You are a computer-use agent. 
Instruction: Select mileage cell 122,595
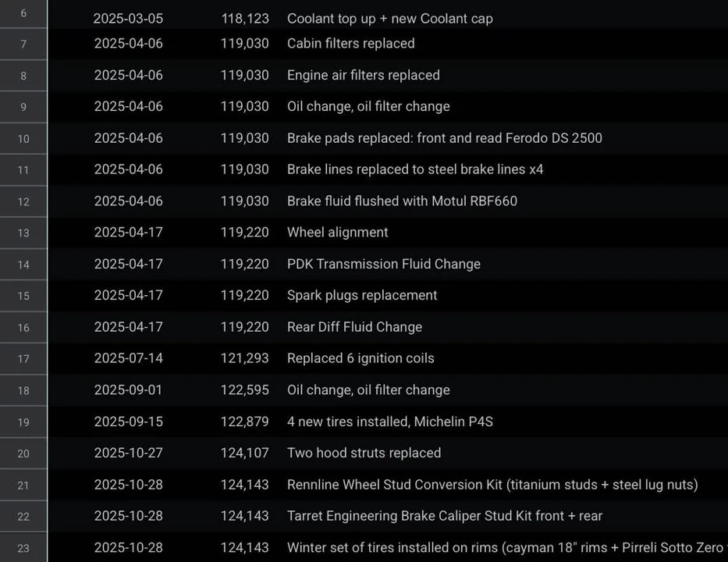tap(245, 389)
